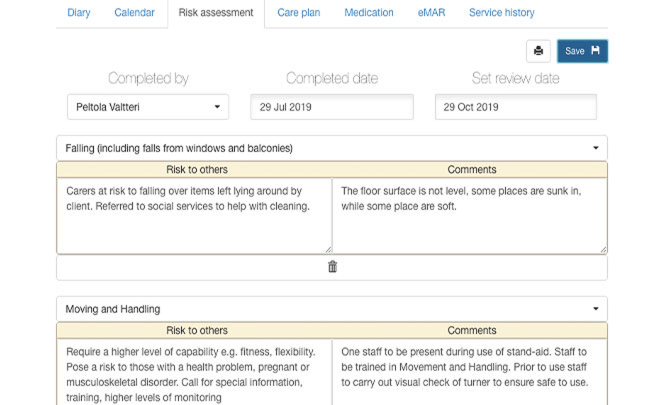Click the Set review date field
Image resolution: width=650 pixels, height=405 pixels.
516,107
